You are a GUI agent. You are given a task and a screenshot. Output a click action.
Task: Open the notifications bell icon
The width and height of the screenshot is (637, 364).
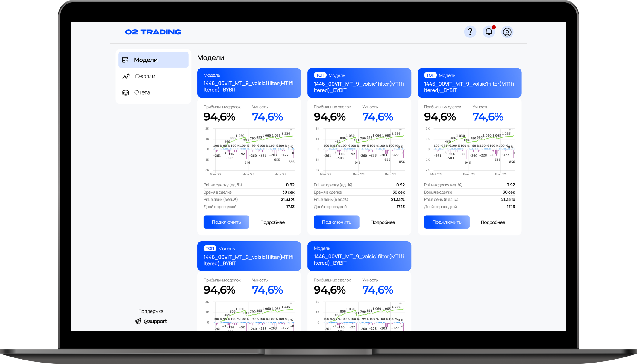click(x=489, y=32)
